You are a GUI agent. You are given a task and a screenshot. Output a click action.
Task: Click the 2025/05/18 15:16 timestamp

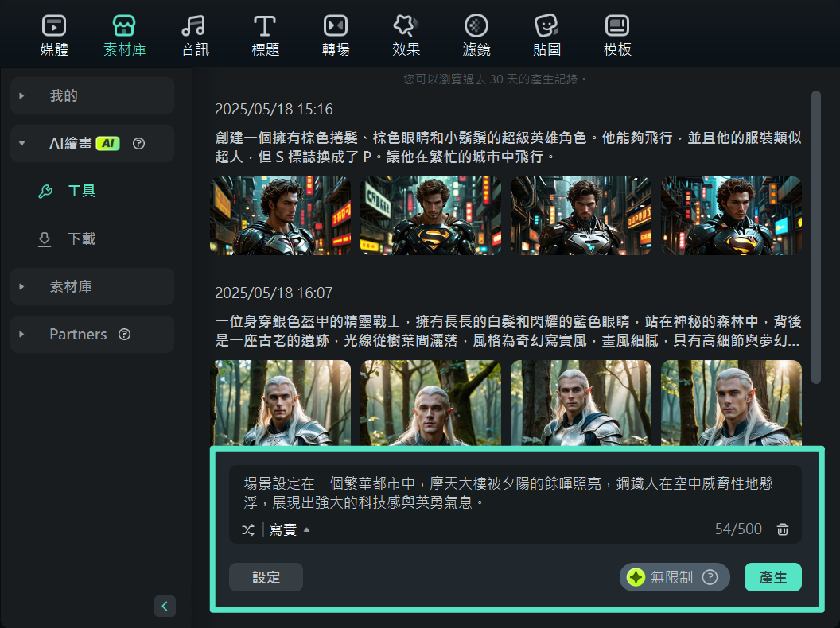274,109
